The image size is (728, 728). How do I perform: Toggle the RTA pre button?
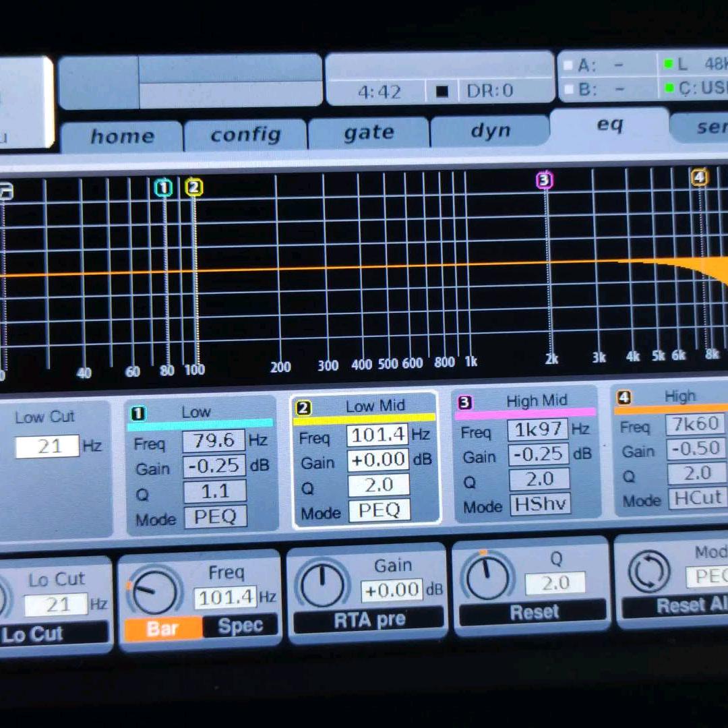coord(369,620)
